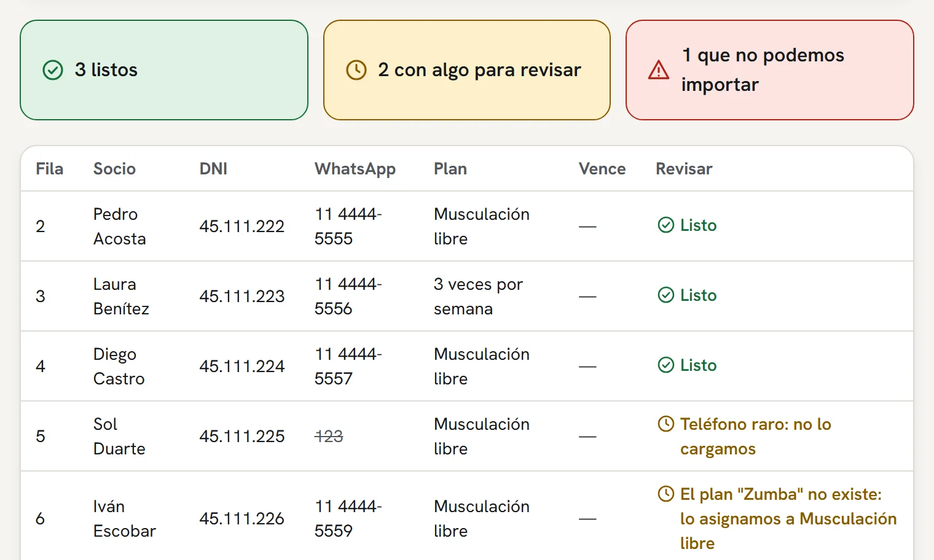Click "Musculación libre" in Sol Duarte's row
Image resolution: width=934 pixels, height=560 pixels.
482,437
